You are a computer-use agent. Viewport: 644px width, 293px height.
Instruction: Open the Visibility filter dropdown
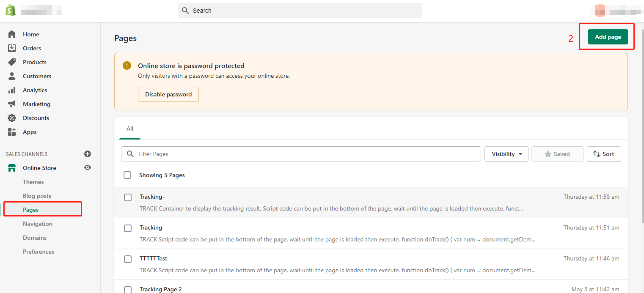[x=506, y=154]
